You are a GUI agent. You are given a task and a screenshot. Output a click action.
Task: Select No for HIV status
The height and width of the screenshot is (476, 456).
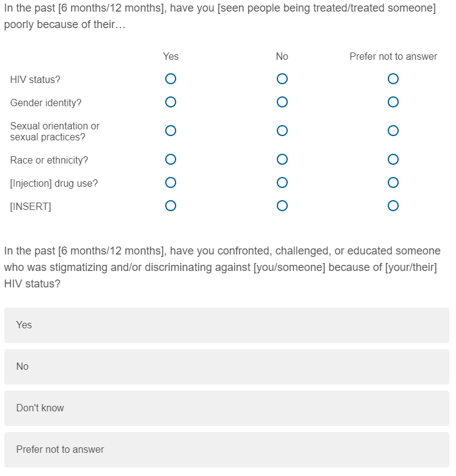point(282,79)
